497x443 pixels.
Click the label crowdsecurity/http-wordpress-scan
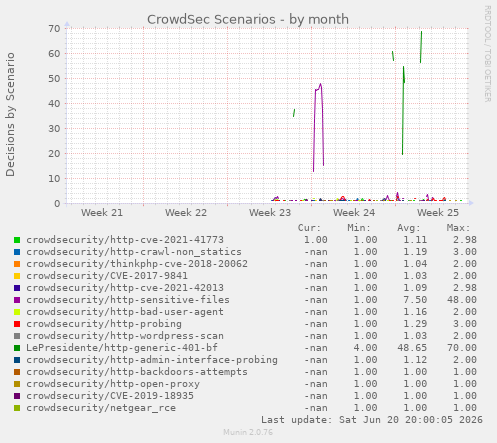(x=125, y=336)
